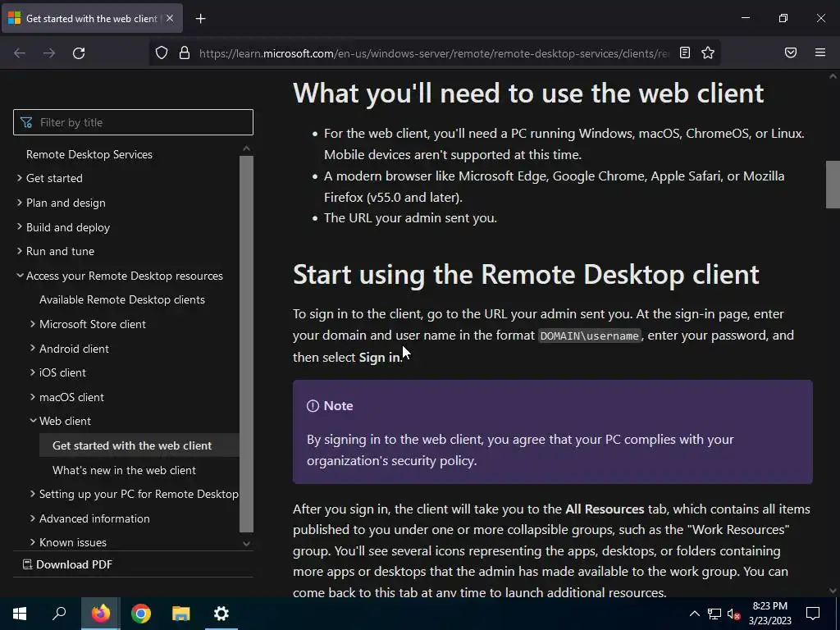840x630 pixels.
Task: Open 'Available Remote Desktop clients'
Action: [121, 299]
